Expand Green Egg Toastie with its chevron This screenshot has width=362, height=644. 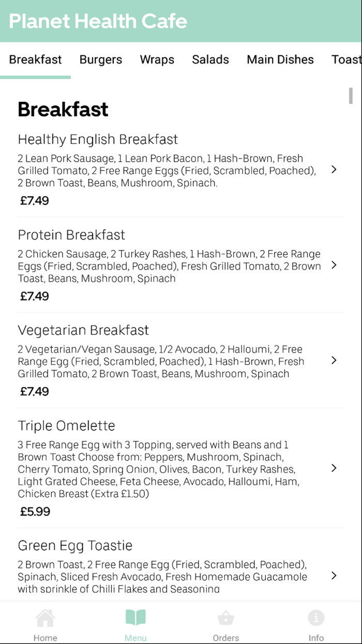334,575
